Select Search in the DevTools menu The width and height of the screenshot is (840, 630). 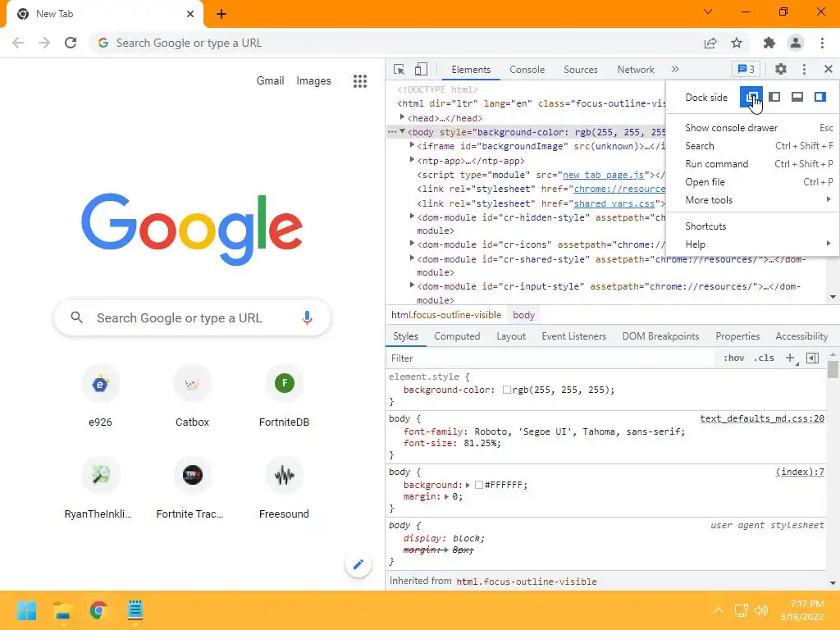click(x=753, y=146)
